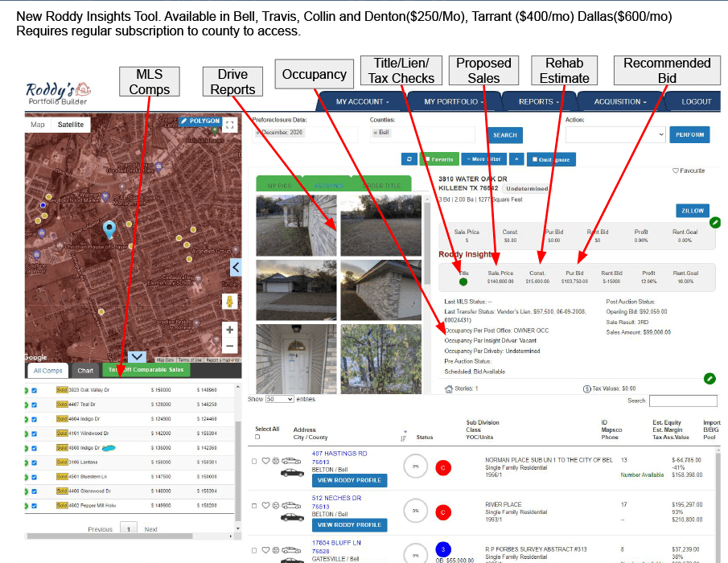Click the Search button
The image size is (728, 563).
pyautogui.click(x=504, y=135)
